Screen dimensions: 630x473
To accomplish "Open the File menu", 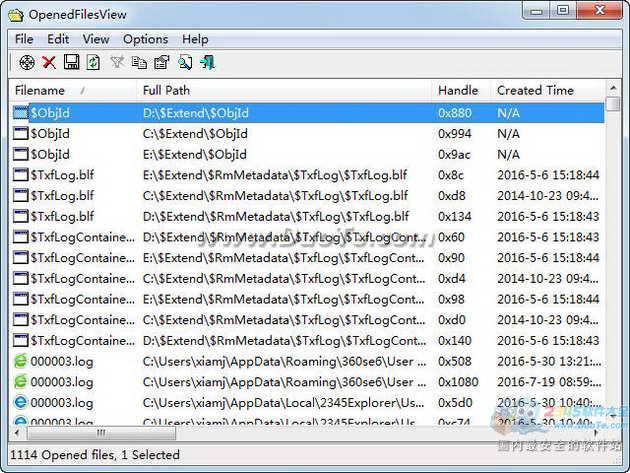I will click(x=24, y=39).
